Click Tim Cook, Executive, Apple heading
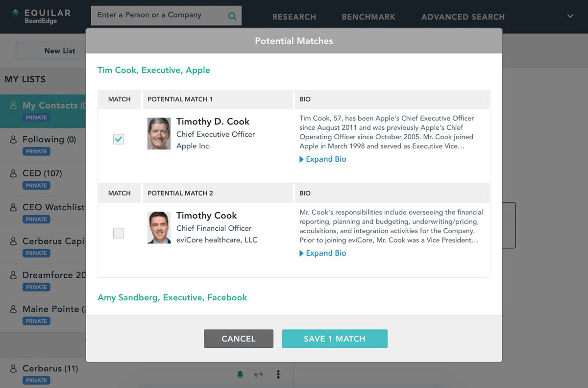Image resolution: width=588 pixels, height=388 pixels. tap(154, 70)
